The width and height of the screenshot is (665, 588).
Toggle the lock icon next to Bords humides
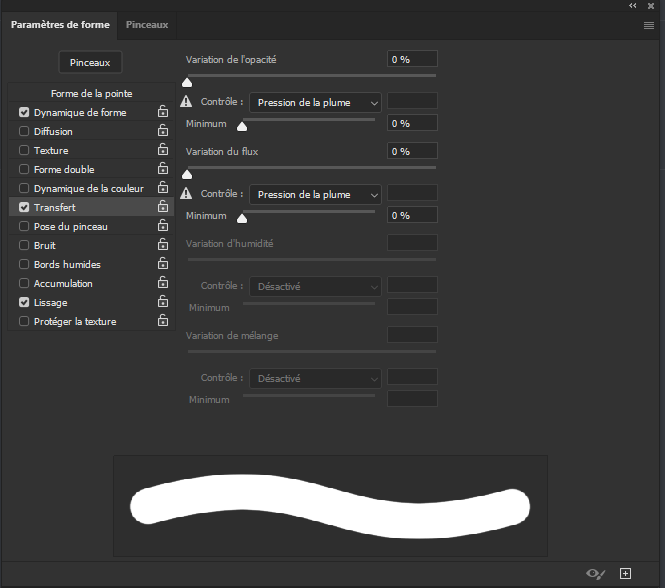162,265
